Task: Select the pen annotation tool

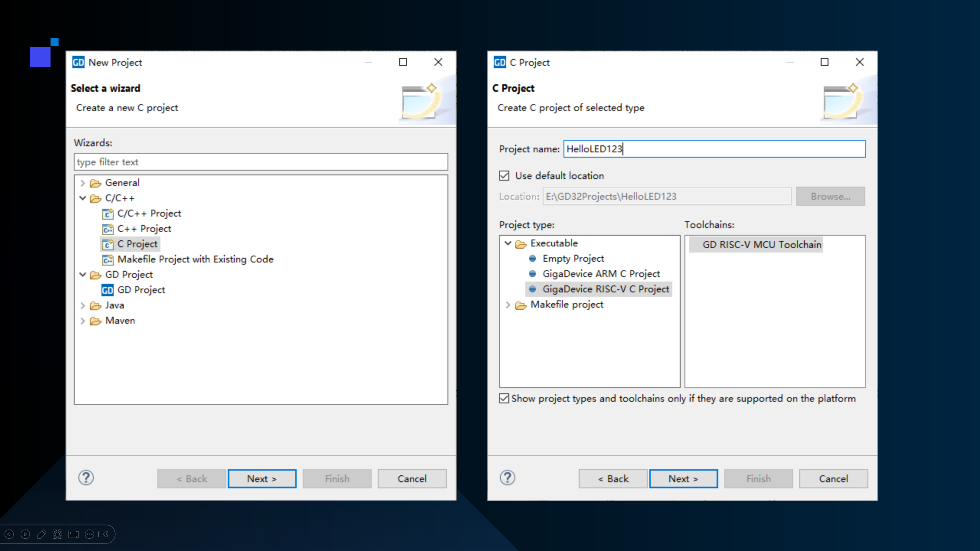Action: (x=41, y=534)
